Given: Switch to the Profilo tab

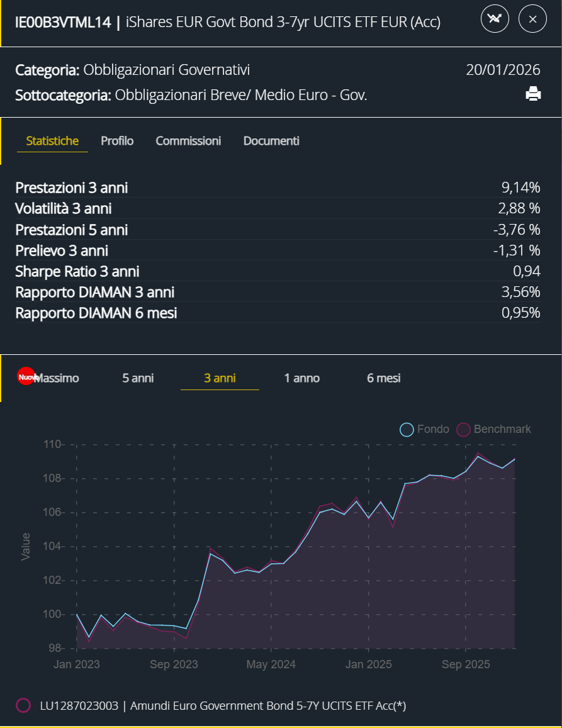Looking at the screenshot, I should (x=117, y=141).
